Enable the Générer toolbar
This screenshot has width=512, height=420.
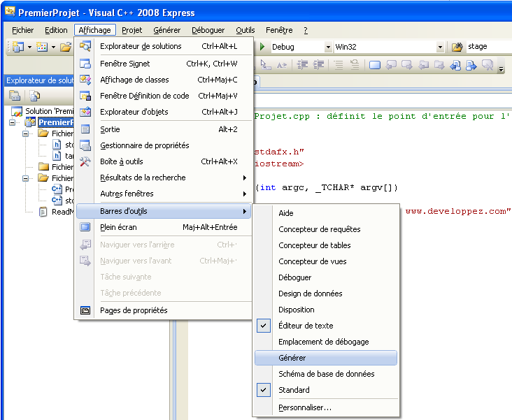(292, 358)
